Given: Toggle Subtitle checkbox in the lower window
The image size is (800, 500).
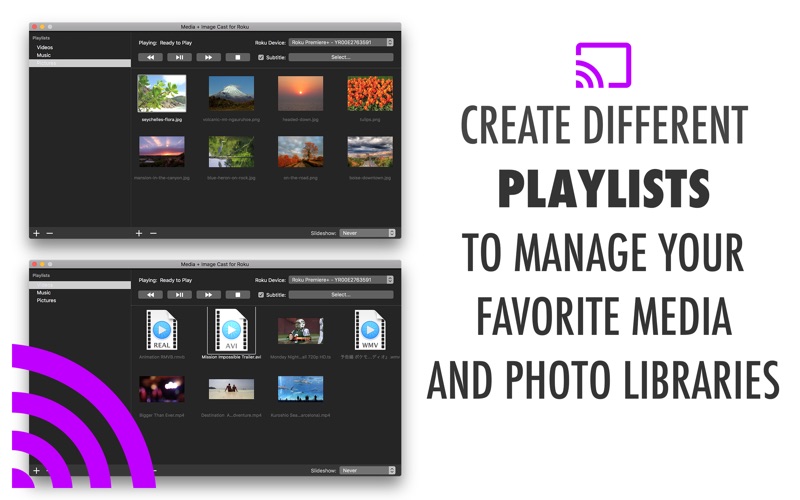Looking at the screenshot, I should (261, 295).
